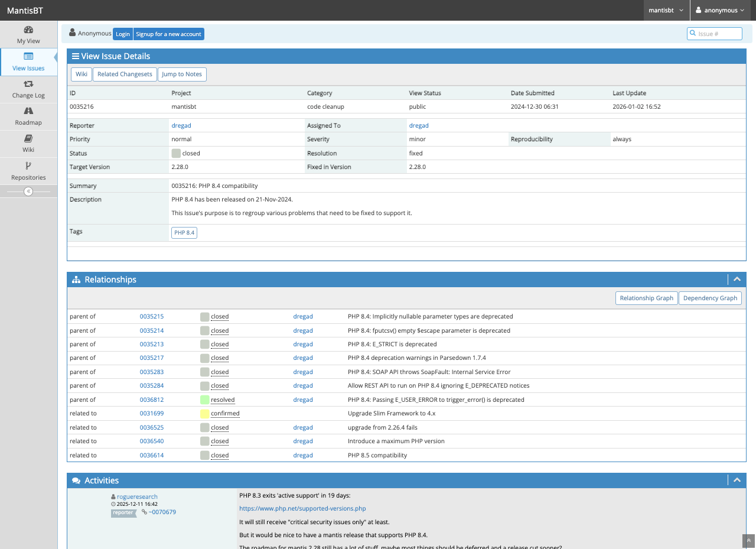Screen dimensions: 756x549
Task: Open the Assigned To dregad link
Action: pos(419,126)
